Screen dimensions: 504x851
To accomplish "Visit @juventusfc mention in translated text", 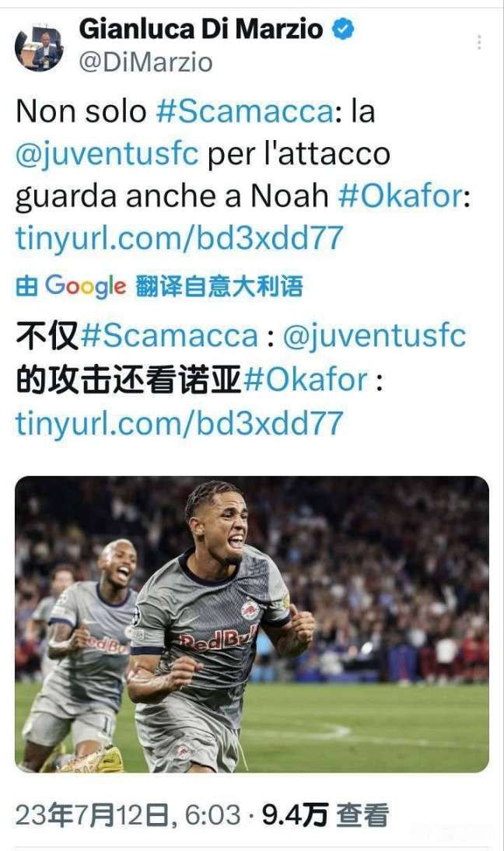I will [x=374, y=336].
